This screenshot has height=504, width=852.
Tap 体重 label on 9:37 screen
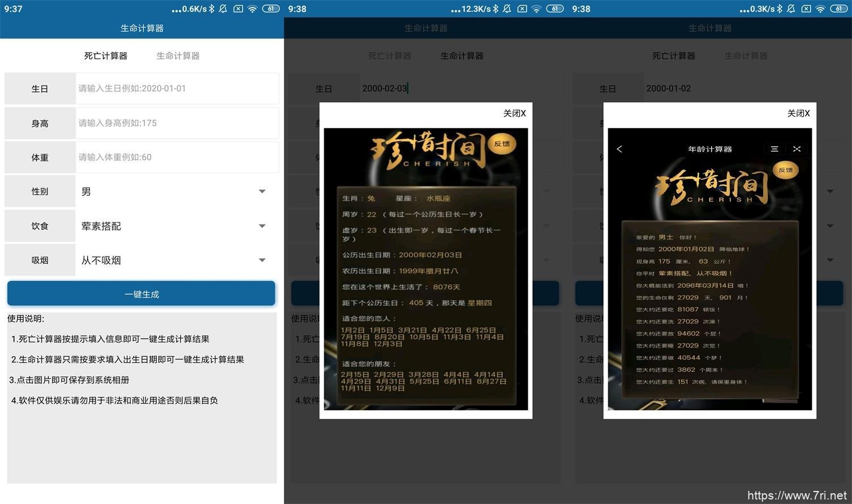coord(40,157)
